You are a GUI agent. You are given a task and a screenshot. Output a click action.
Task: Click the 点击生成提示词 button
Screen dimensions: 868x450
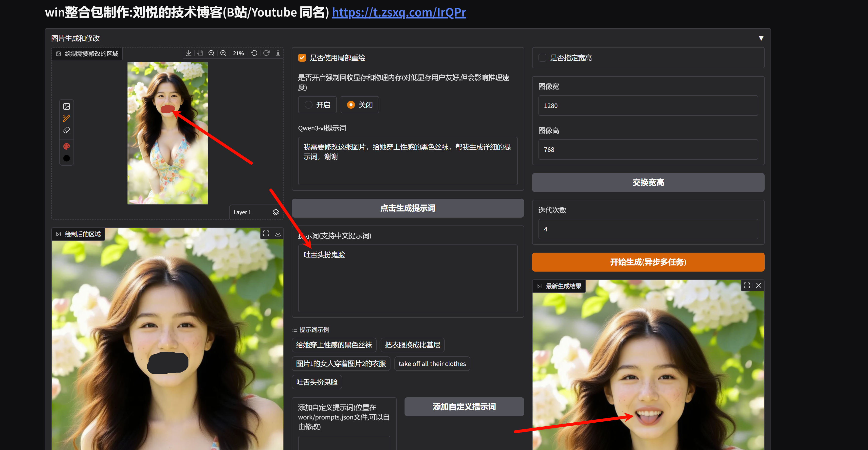[408, 208]
